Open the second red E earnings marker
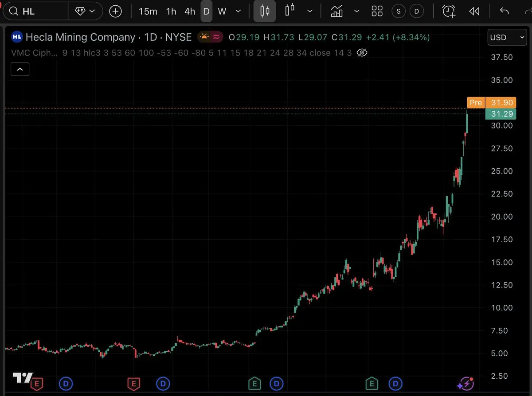The width and height of the screenshot is (532, 396). tap(133, 383)
